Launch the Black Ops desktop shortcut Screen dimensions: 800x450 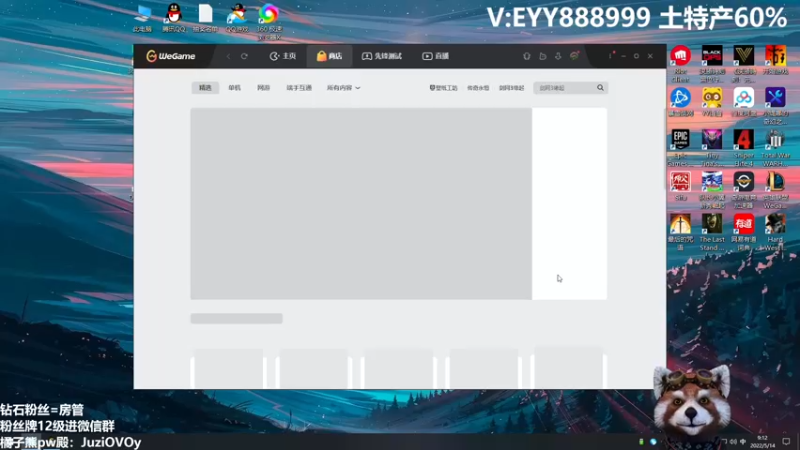coord(712,63)
